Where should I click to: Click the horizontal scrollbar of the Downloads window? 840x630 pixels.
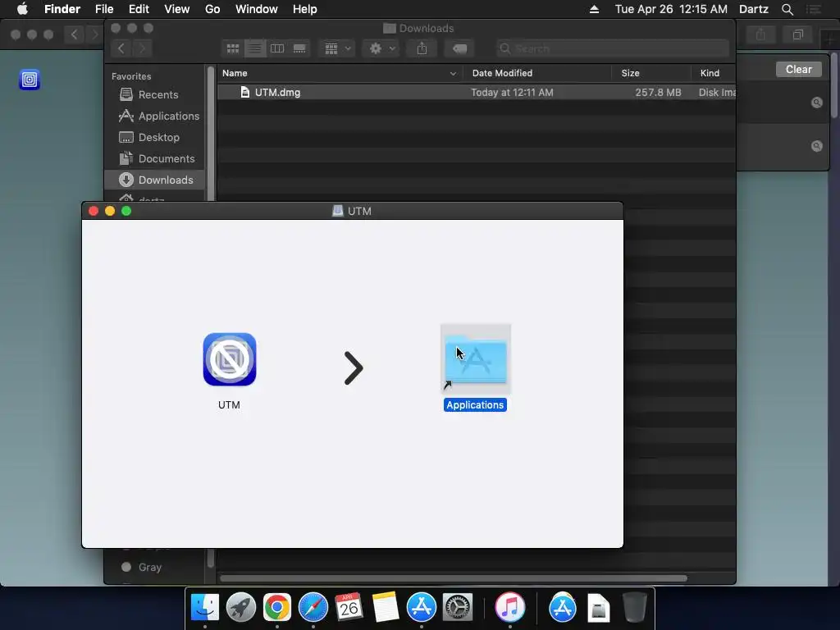[453, 578]
